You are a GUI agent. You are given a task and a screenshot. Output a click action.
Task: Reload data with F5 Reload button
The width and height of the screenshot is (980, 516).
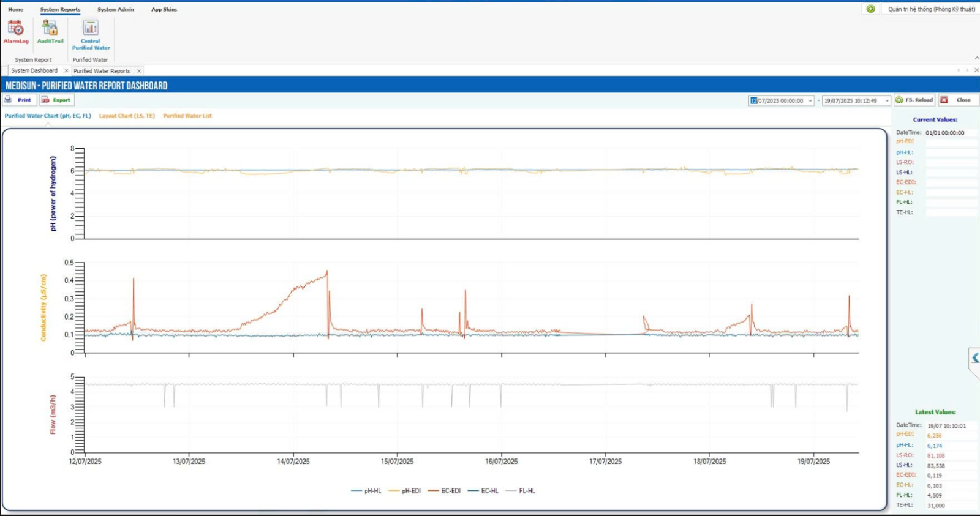point(914,100)
